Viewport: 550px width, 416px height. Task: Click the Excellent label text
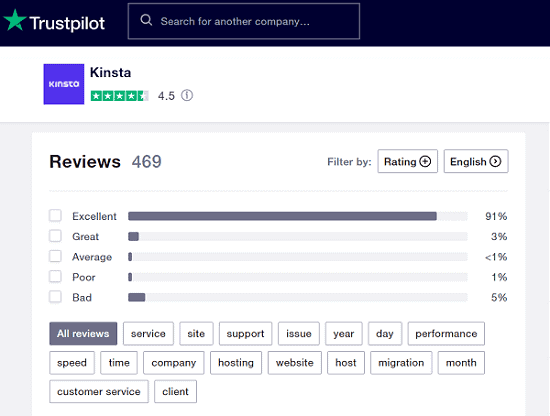pos(94,216)
